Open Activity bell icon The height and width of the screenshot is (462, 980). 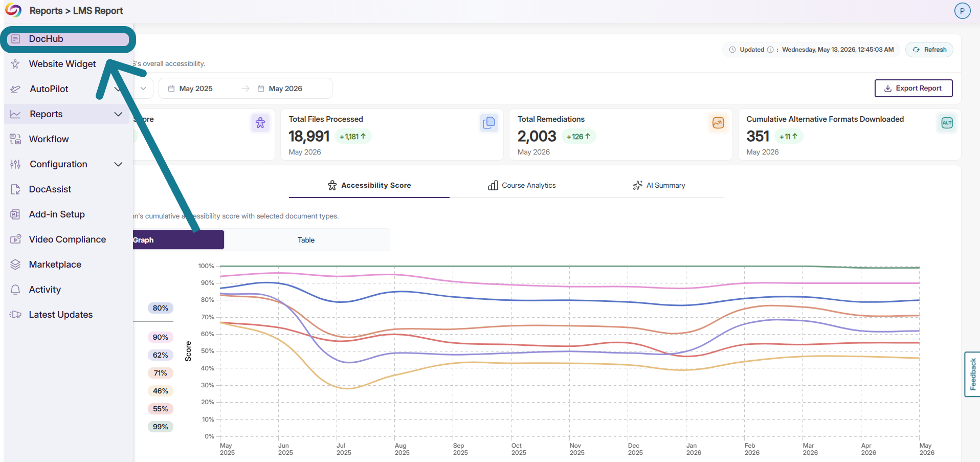pyautogui.click(x=15, y=290)
